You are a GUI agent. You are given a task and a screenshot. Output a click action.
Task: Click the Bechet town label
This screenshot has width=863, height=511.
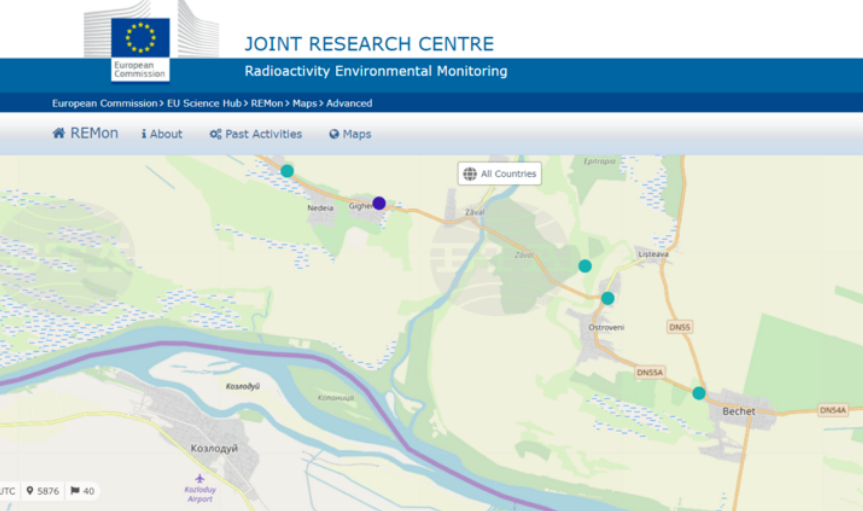click(x=739, y=411)
